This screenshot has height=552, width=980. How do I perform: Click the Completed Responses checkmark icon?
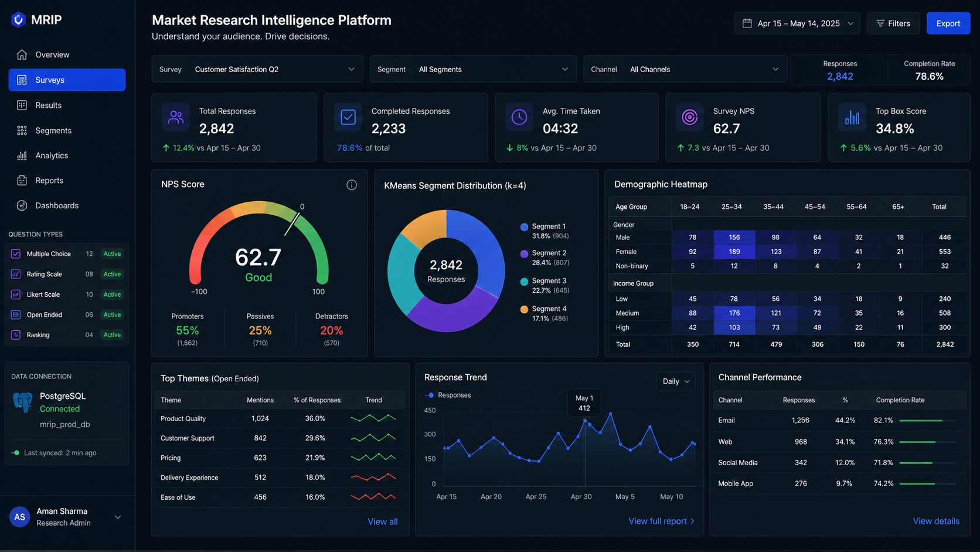coord(348,117)
